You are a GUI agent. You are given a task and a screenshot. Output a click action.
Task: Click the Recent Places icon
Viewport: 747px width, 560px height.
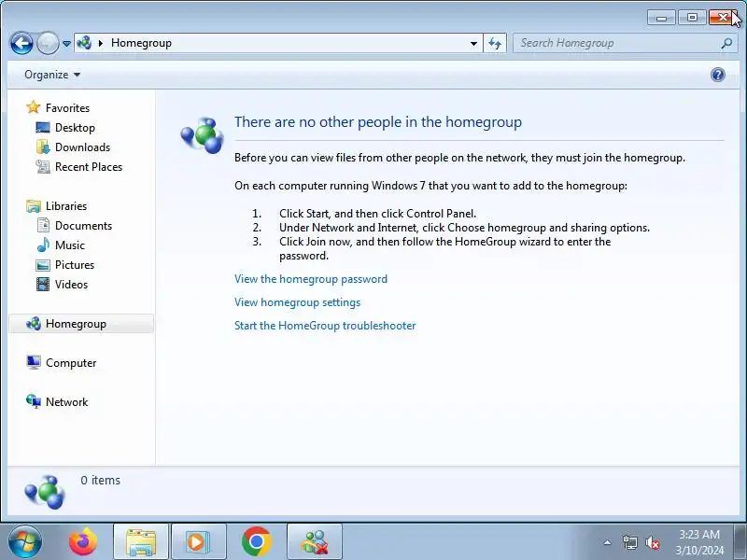pos(43,167)
